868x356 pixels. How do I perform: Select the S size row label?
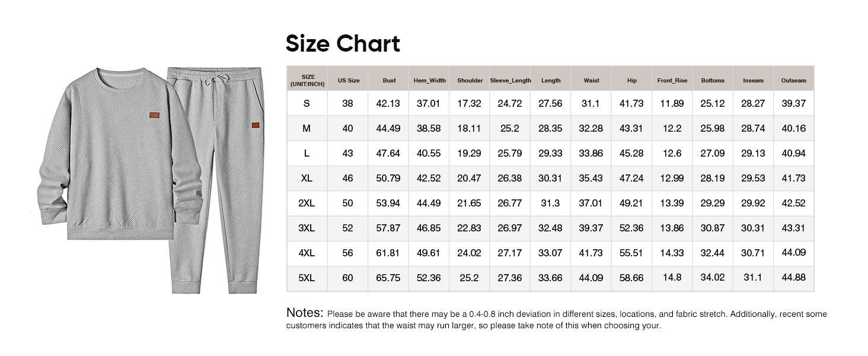point(307,103)
